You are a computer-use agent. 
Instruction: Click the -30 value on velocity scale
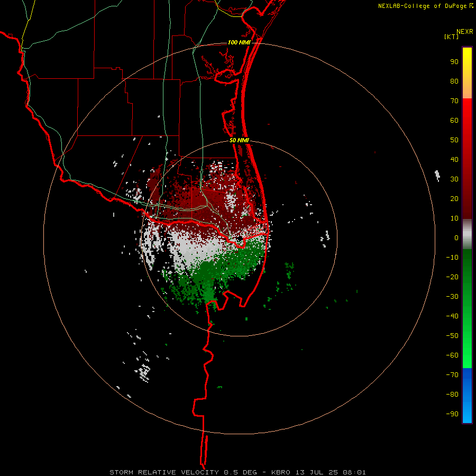click(452, 297)
